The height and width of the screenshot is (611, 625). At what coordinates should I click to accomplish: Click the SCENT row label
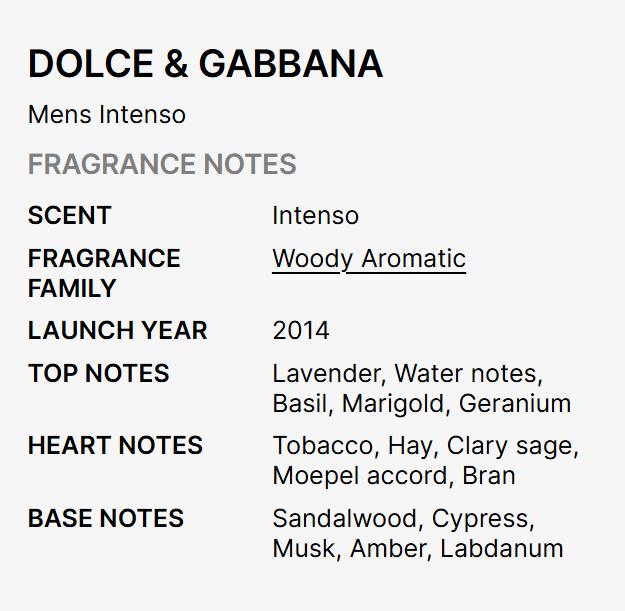70,215
